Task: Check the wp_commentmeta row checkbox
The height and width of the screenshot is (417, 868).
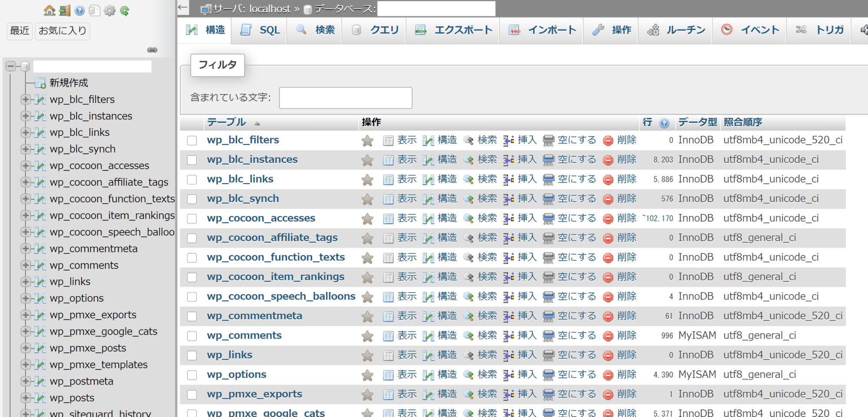Action: point(192,316)
